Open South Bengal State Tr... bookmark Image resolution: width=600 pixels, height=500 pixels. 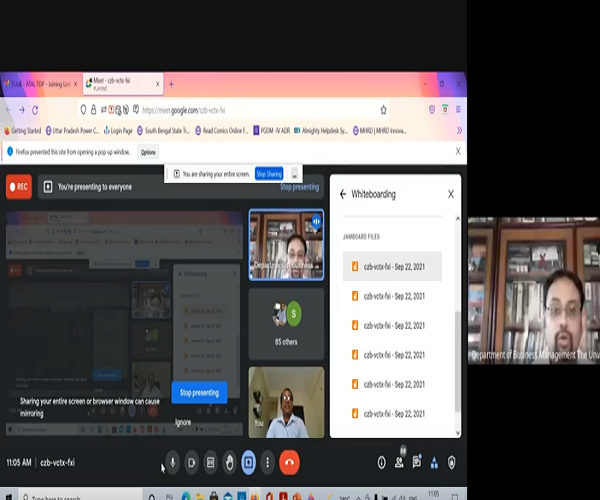pos(163,130)
